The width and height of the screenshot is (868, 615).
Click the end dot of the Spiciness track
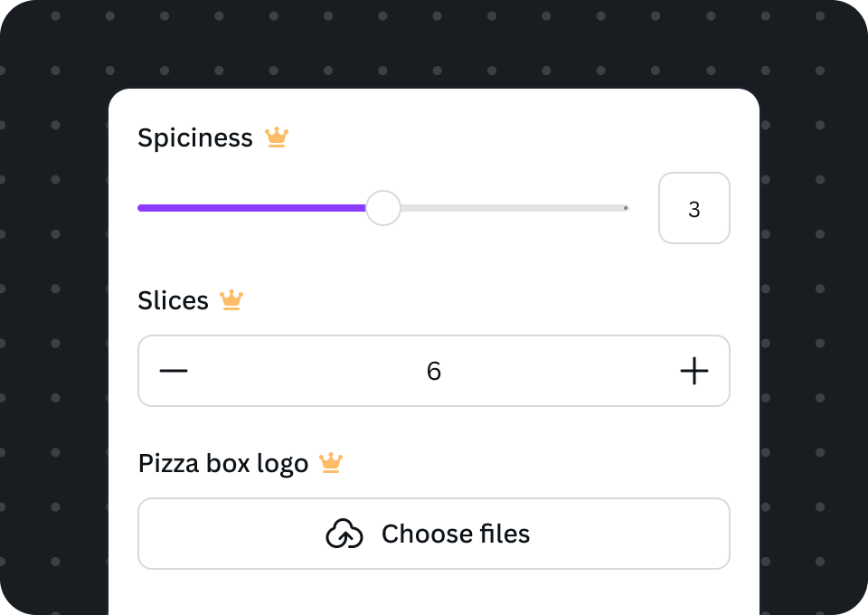[626, 208]
